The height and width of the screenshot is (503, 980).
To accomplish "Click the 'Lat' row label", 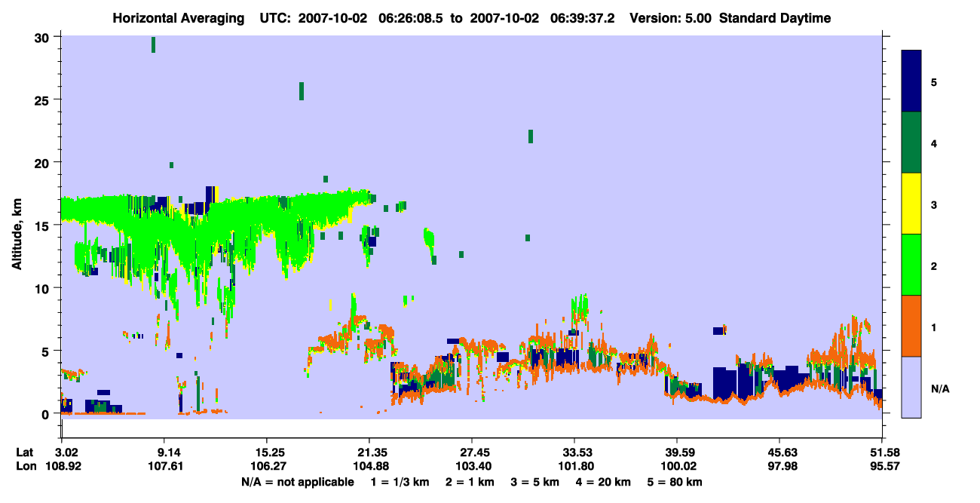I will tap(24, 452).
